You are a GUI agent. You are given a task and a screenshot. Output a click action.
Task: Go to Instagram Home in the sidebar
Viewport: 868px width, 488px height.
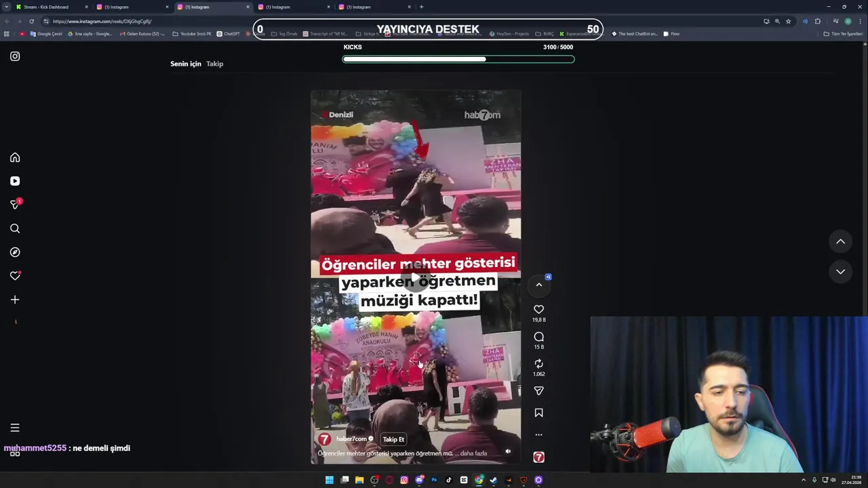pyautogui.click(x=15, y=157)
